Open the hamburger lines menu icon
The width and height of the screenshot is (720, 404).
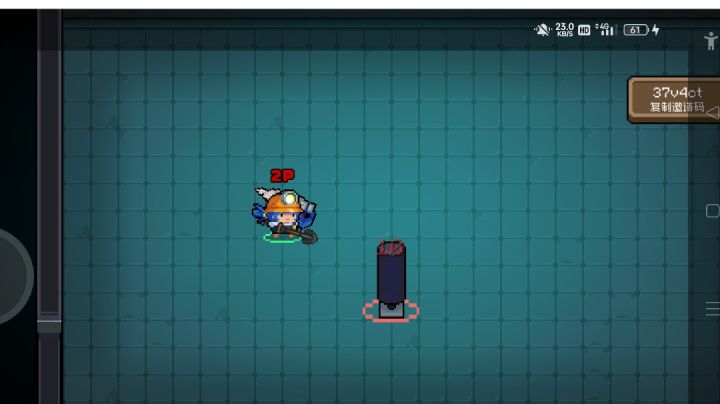coord(713,309)
